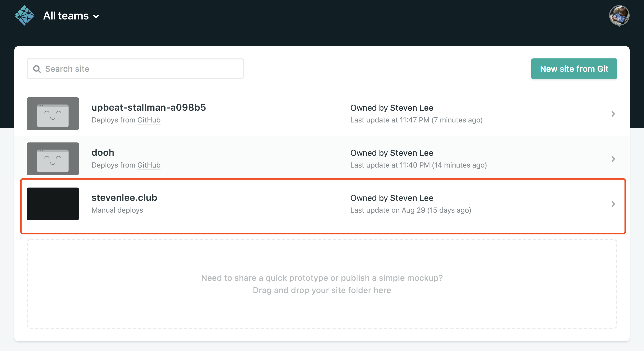644x351 pixels.
Task: Click right arrow on stevenlee.club row
Action: coord(613,204)
